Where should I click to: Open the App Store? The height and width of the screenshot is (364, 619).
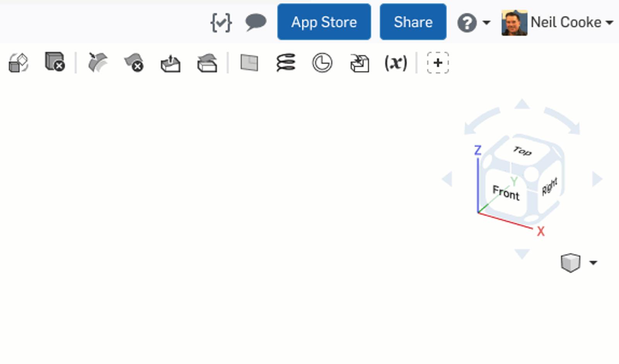click(324, 22)
